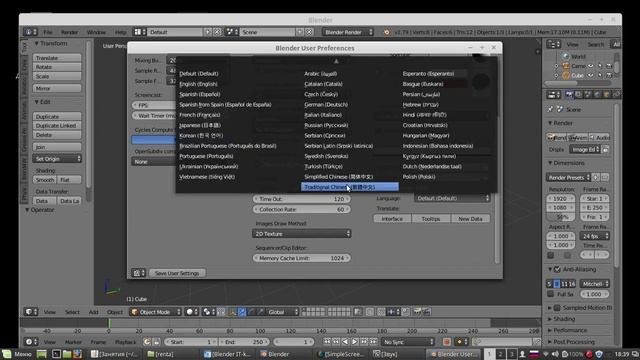Viewport: 640px width, 360px height.
Task: Adjust the Time Out value slider
Action: [x=301, y=199]
